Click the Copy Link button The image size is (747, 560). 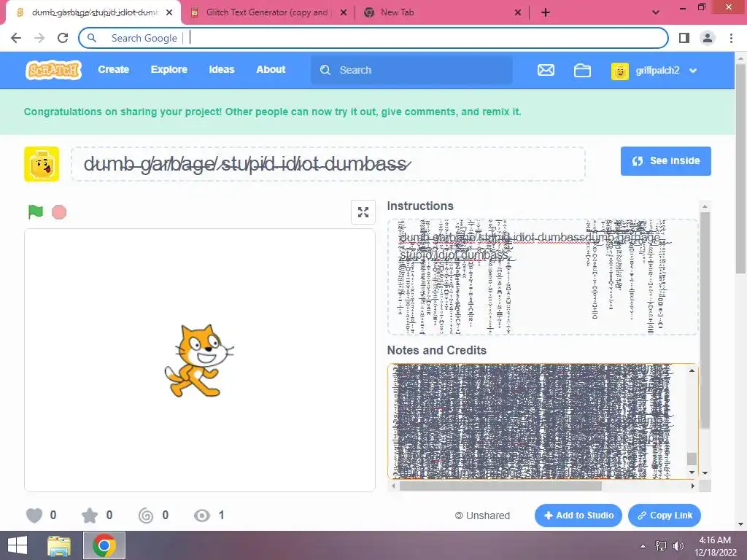click(x=665, y=516)
